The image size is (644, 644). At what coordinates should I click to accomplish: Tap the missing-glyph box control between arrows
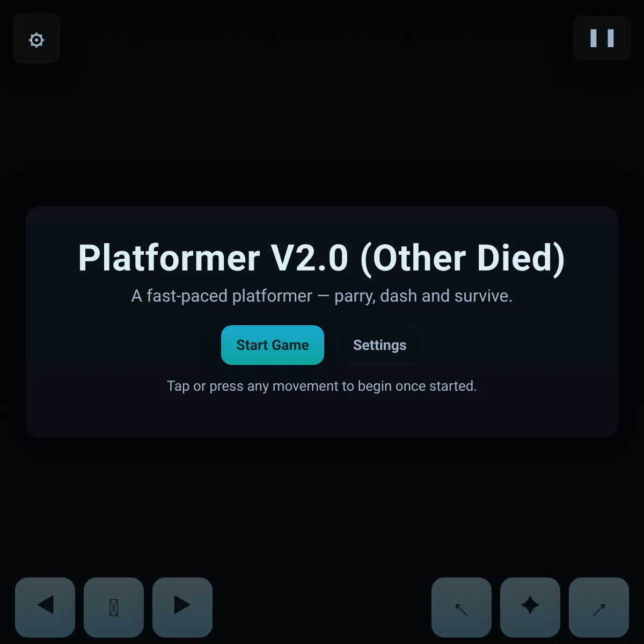coord(114,608)
